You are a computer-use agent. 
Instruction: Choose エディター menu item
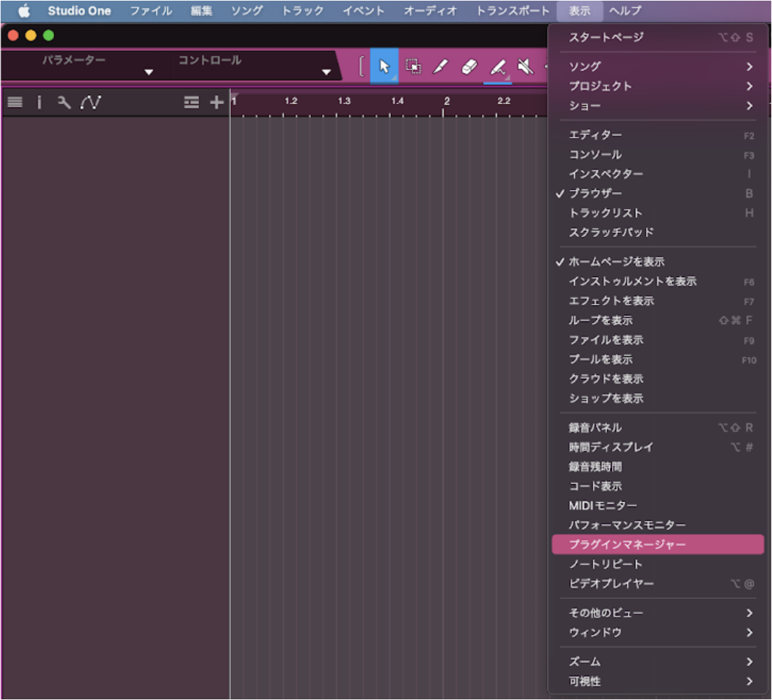[x=658, y=135]
